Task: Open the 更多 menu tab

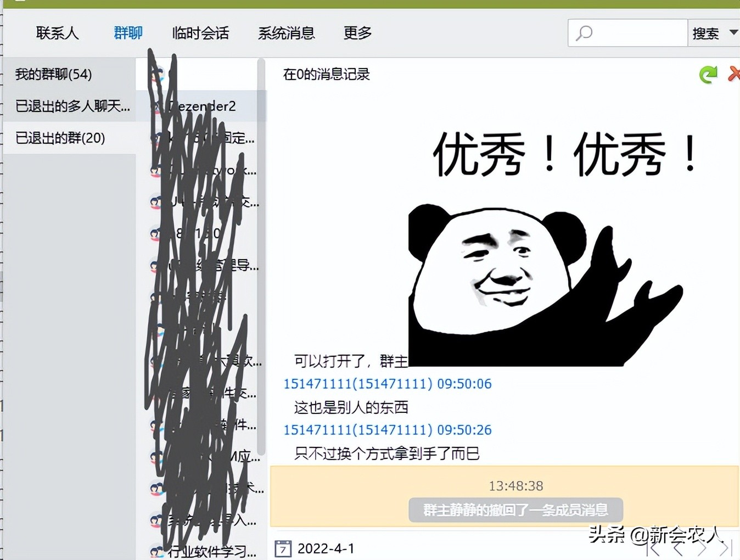Action: (357, 33)
